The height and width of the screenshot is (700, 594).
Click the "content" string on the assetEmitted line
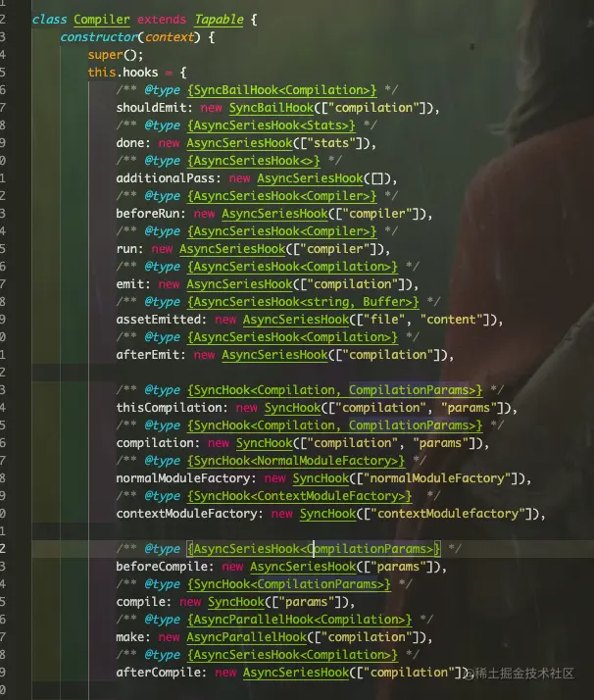pos(452,320)
